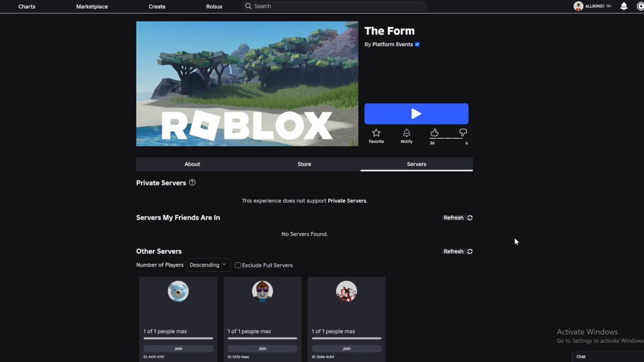The image size is (644, 362).
Task: Click the 6 dislikes count
Action: 466,143
